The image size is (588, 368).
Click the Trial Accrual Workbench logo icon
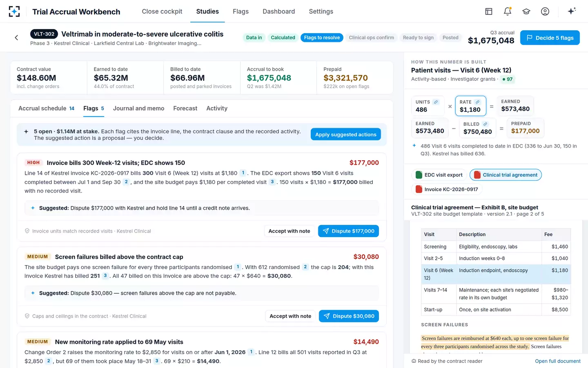click(14, 11)
